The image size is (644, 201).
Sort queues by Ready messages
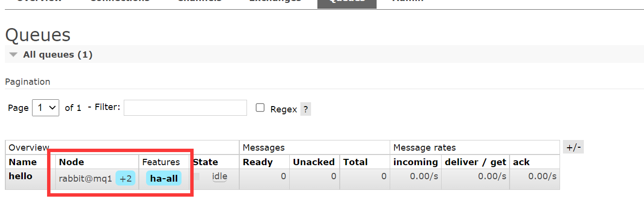[x=258, y=162]
